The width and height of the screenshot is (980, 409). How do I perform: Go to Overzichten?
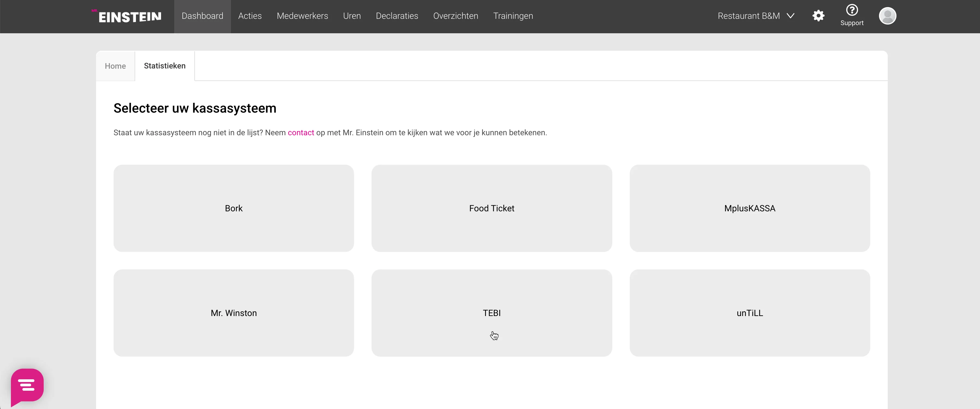[x=455, y=16]
